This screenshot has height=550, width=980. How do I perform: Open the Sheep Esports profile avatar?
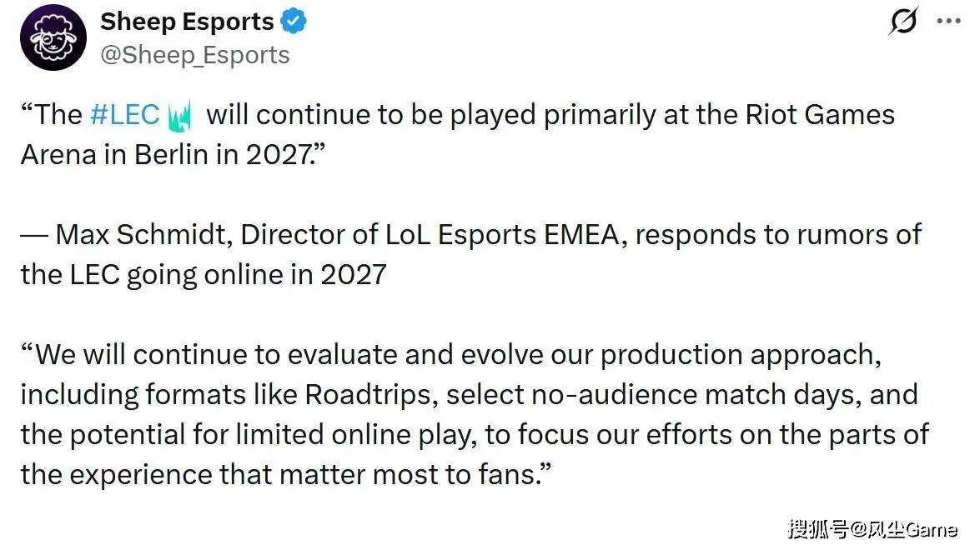53,37
